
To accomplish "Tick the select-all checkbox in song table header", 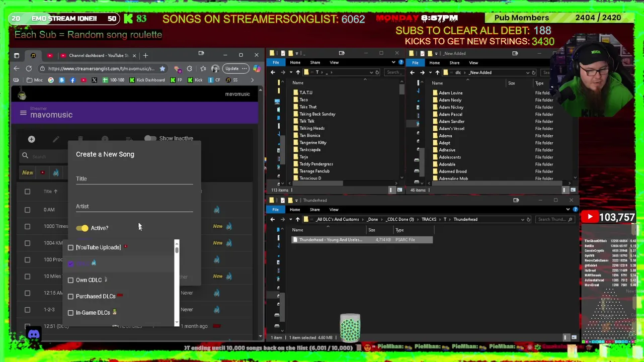I will 27,191.
